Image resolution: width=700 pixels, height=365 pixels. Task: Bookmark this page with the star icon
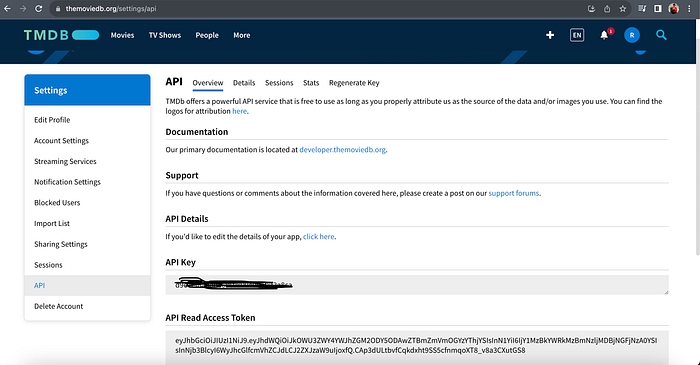[623, 8]
